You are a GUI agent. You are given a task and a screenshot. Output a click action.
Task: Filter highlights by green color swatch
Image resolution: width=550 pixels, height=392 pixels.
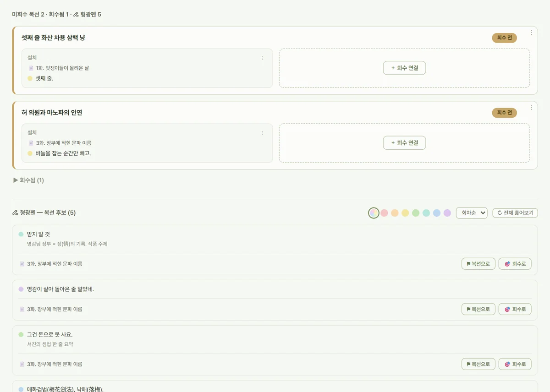[x=416, y=213]
